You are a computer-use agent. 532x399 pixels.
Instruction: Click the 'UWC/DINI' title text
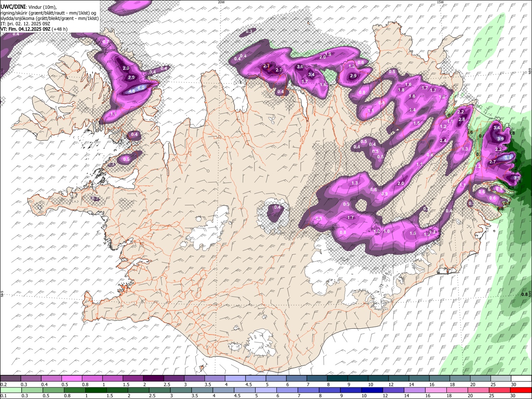12,7
